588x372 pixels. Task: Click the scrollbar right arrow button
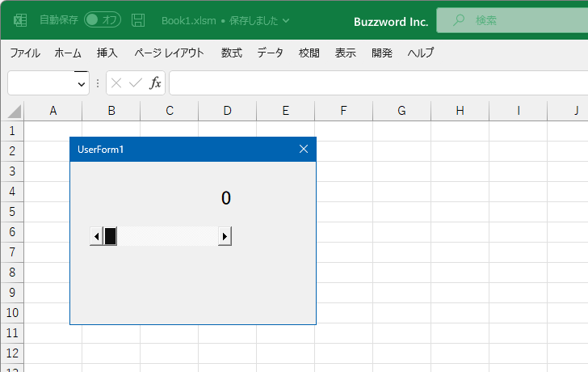225,236
